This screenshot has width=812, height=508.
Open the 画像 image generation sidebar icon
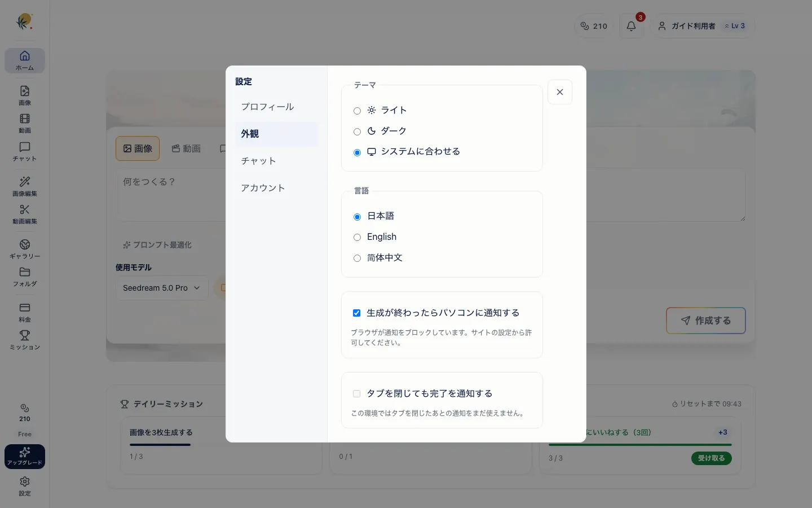pos(25,95)
